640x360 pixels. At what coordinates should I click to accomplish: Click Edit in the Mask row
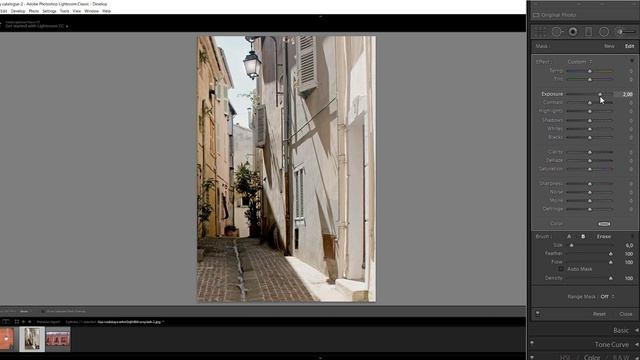click(x=629, y=46)
